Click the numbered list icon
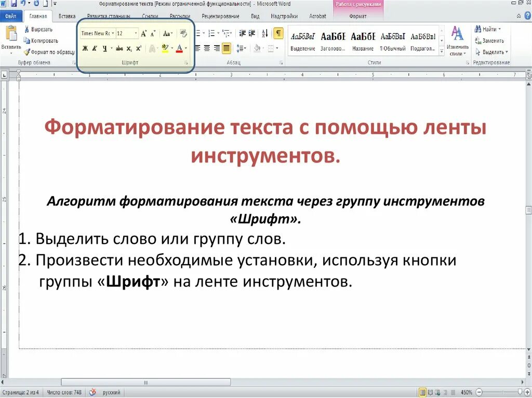 tap(212, 33)
